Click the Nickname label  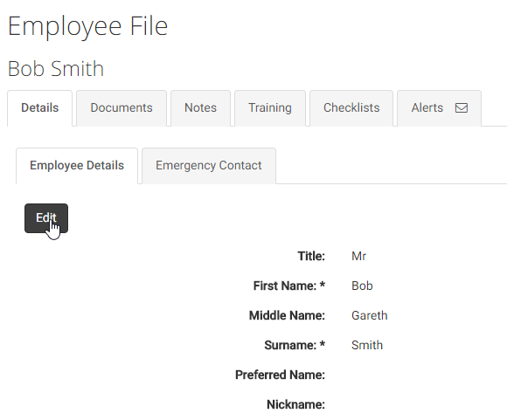click(x=295, y=405)
